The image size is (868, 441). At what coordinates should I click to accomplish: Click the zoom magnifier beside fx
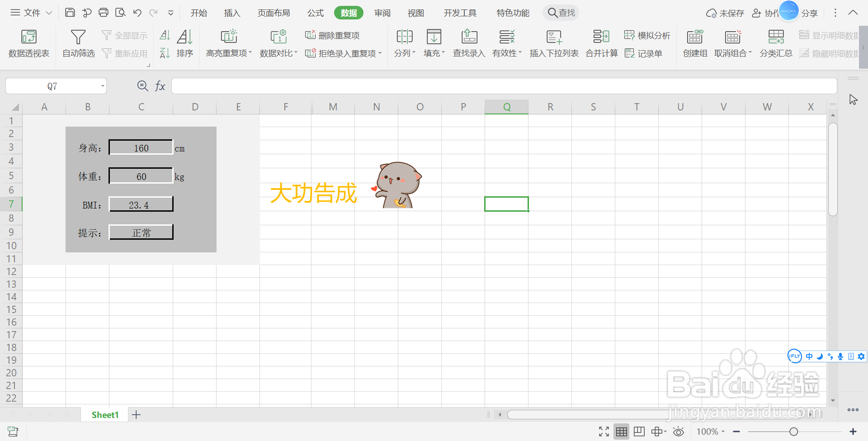tap(142, 86)
